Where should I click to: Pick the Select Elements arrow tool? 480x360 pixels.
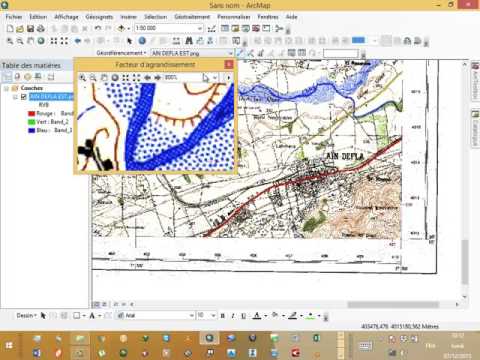130,41
